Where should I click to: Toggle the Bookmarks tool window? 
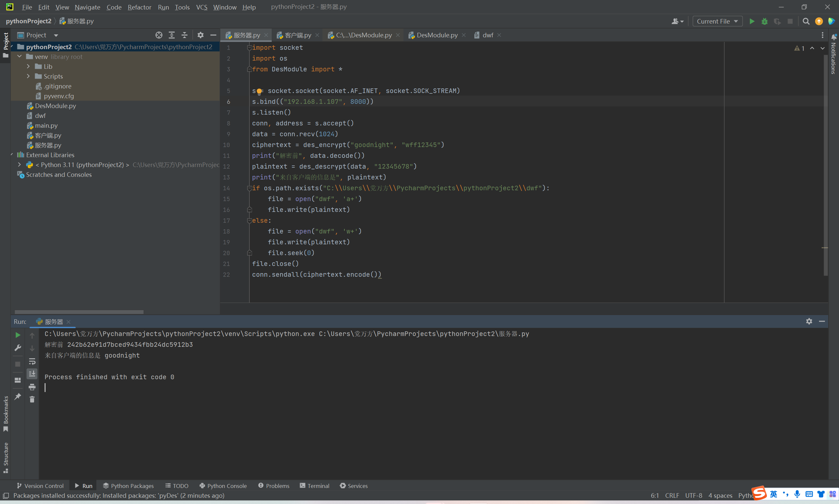6,413
